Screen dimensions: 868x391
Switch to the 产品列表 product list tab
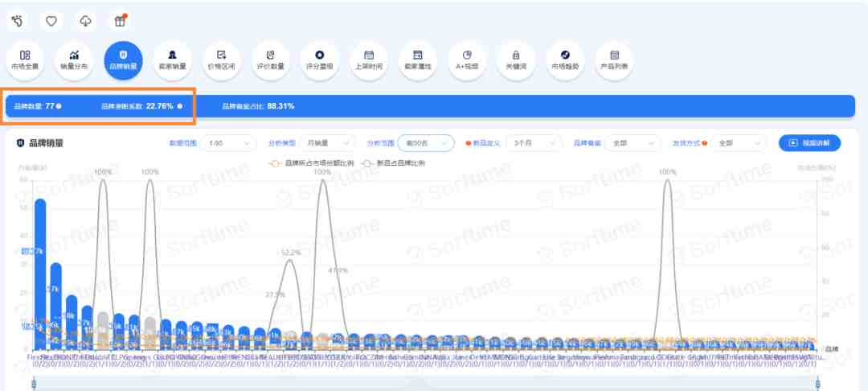(x=614, y=60)
